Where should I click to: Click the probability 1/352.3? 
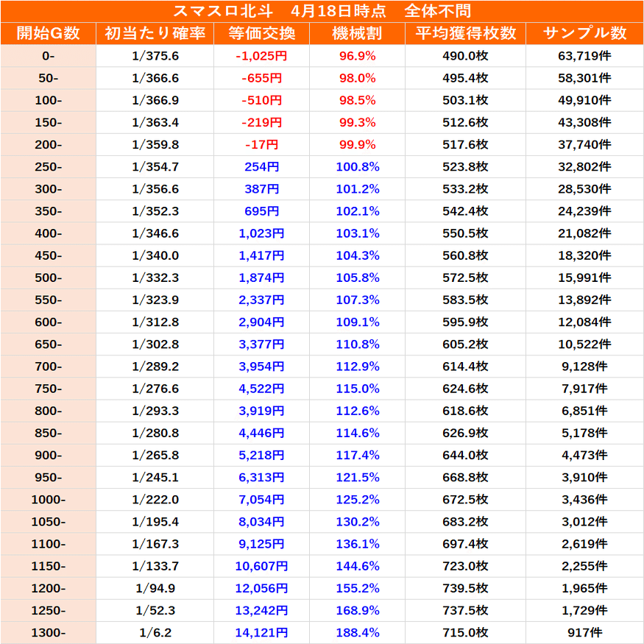click(155, 211)
